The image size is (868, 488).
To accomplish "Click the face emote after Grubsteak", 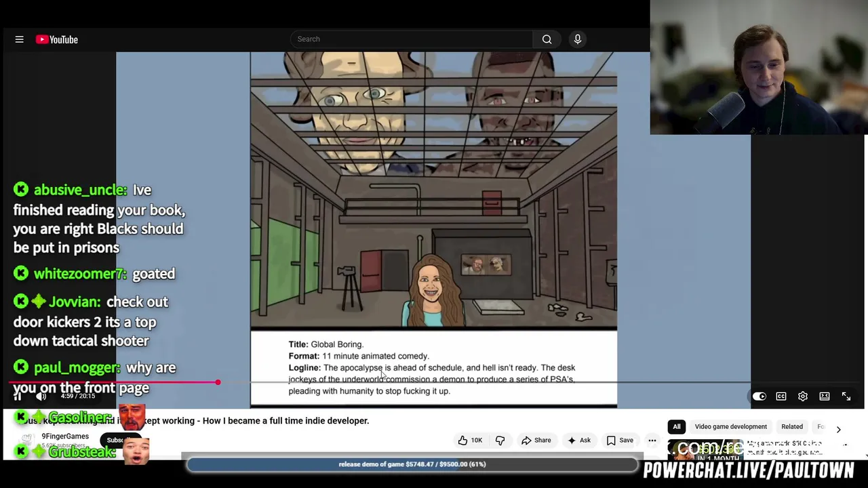I will pos(136,450).
